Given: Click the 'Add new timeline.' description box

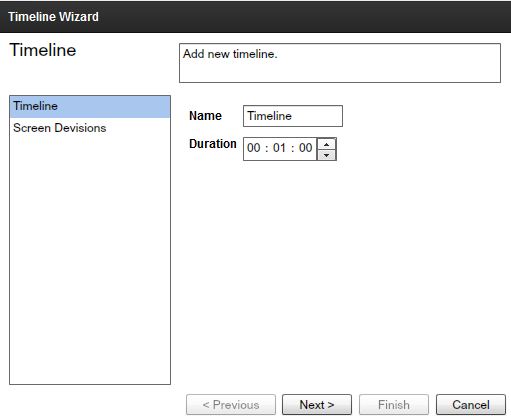Looking at the screenshot, I should (340, 63).
